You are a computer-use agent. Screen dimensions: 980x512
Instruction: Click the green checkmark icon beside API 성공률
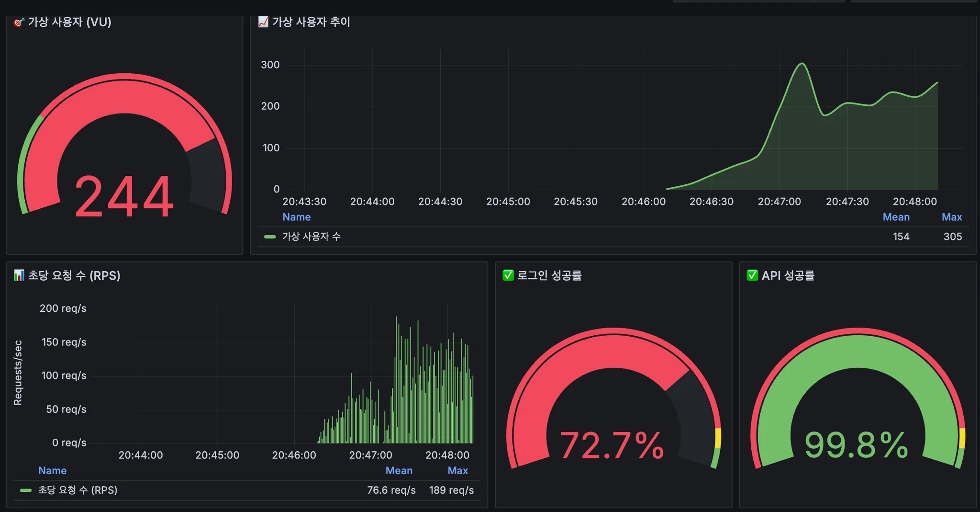click(x=752, y=275)
